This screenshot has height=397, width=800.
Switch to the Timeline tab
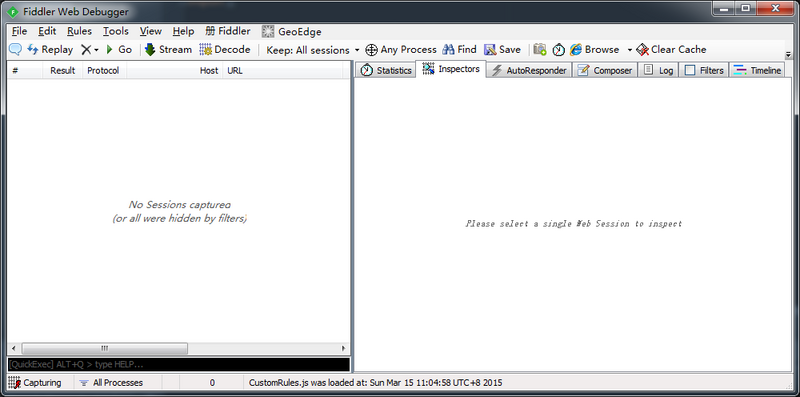point(757,70)
